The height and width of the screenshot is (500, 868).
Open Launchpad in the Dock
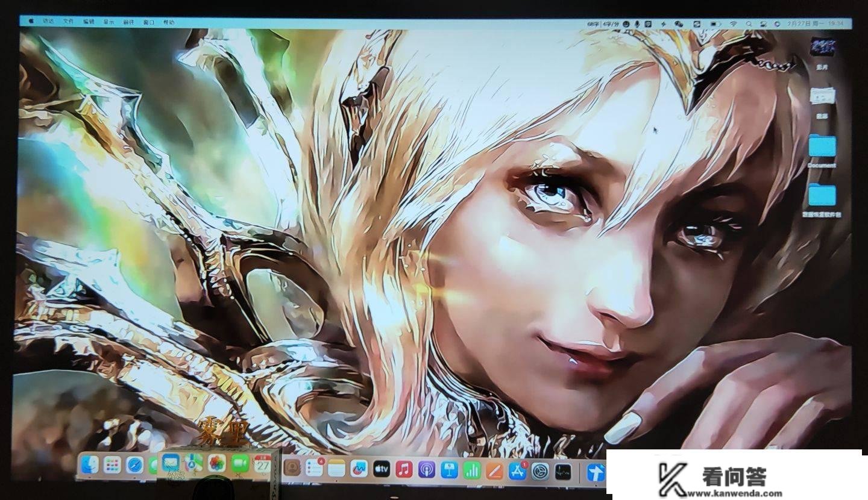click(x=112, y=464)
